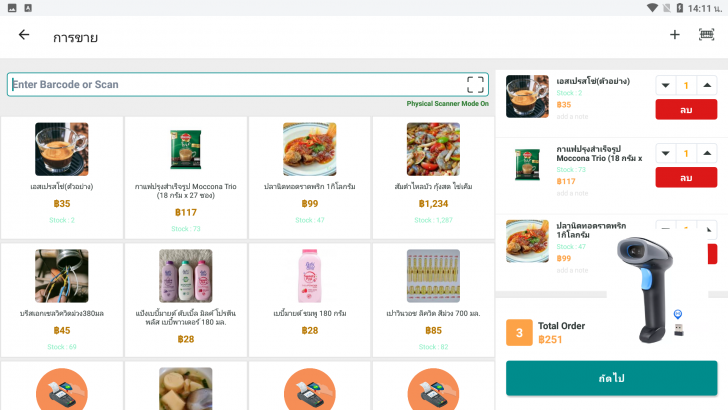Tap the plus icon in header
Viewport: 728px width, 410px height.
pos(675,35)
